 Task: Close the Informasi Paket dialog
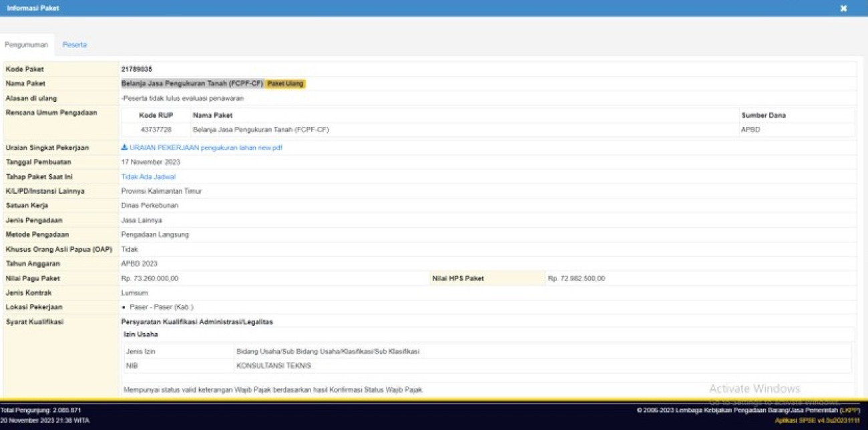pos(843,9)
